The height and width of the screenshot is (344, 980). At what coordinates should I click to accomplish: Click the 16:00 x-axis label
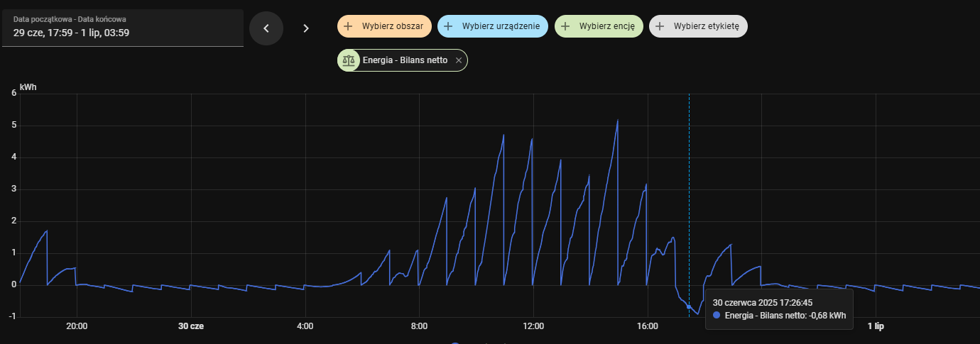click(x=648, y=326)
